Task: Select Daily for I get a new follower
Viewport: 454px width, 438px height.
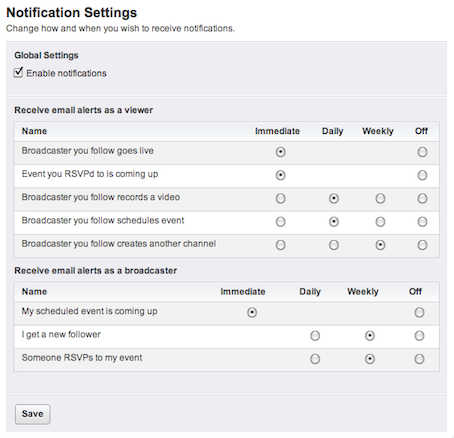Action: click(315, 336)
